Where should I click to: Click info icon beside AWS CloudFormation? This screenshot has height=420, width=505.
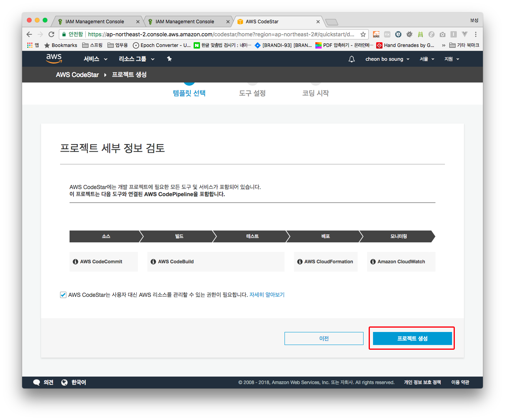(x=300, y=262)
